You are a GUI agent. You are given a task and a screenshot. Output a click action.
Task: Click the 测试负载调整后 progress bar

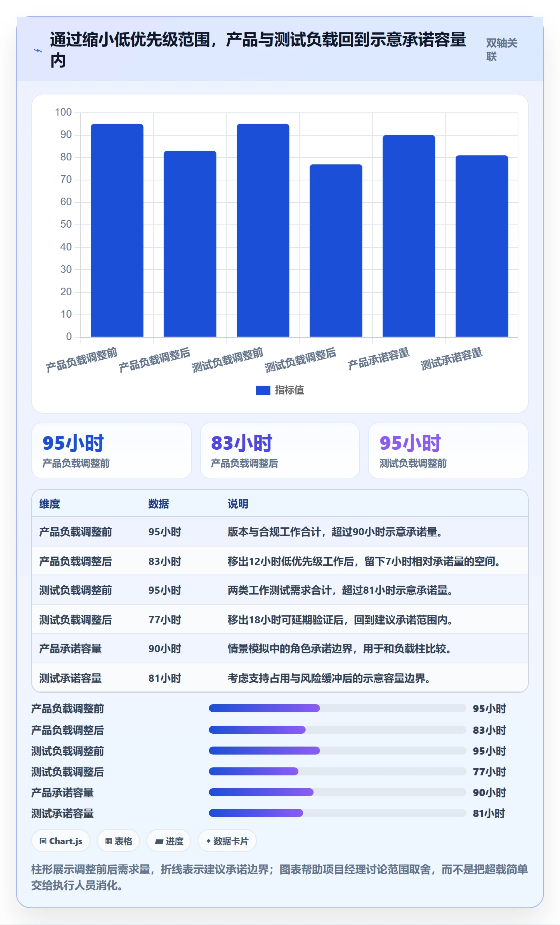pyautogui.click(x=337, y=771)
